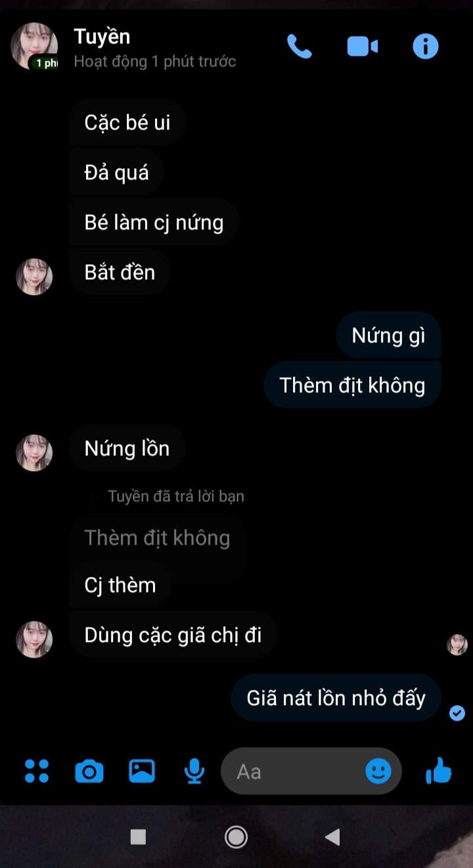Select the "Đả quá" message bubble
The height and width of the screenshot is (868, 473).
coord(116,172)
